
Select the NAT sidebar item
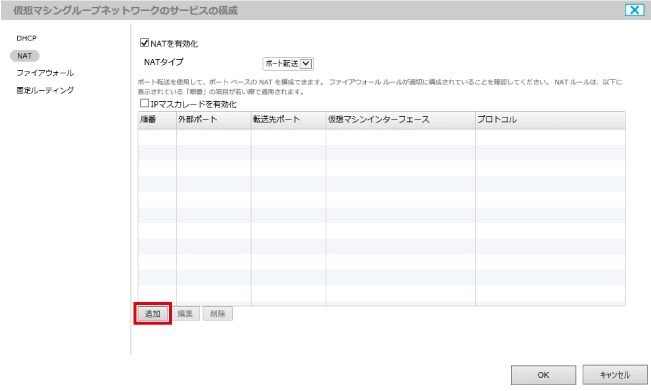(x=24, y=56)
